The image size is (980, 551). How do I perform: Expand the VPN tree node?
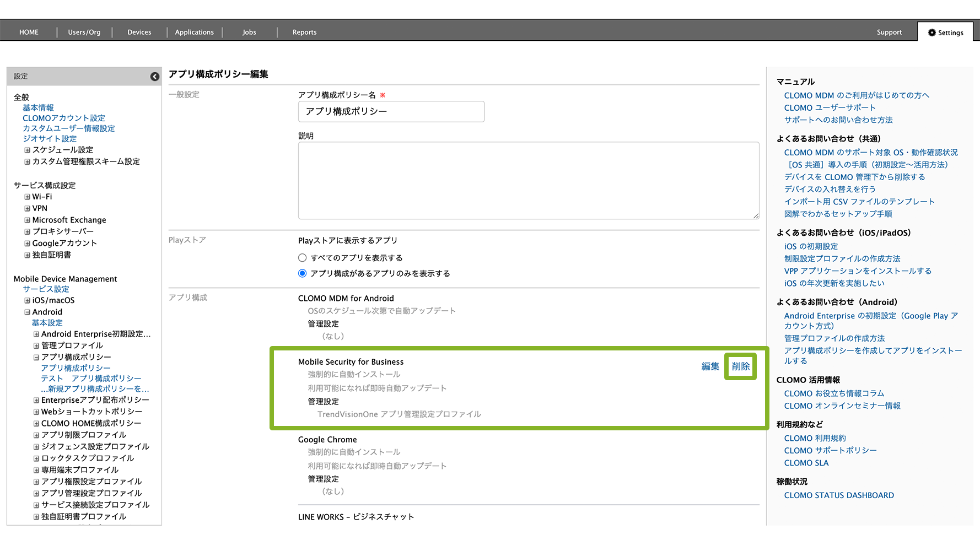[27, 208]
